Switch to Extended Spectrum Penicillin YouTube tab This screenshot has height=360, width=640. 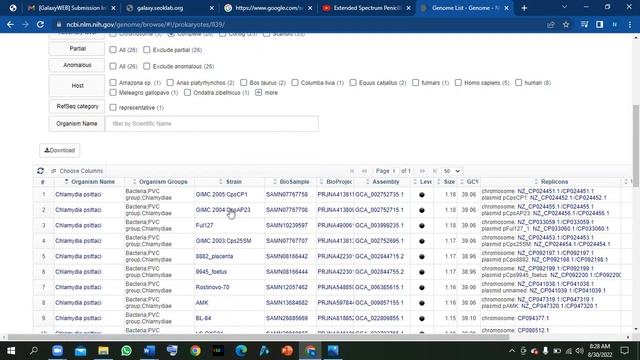coord(367,8)
